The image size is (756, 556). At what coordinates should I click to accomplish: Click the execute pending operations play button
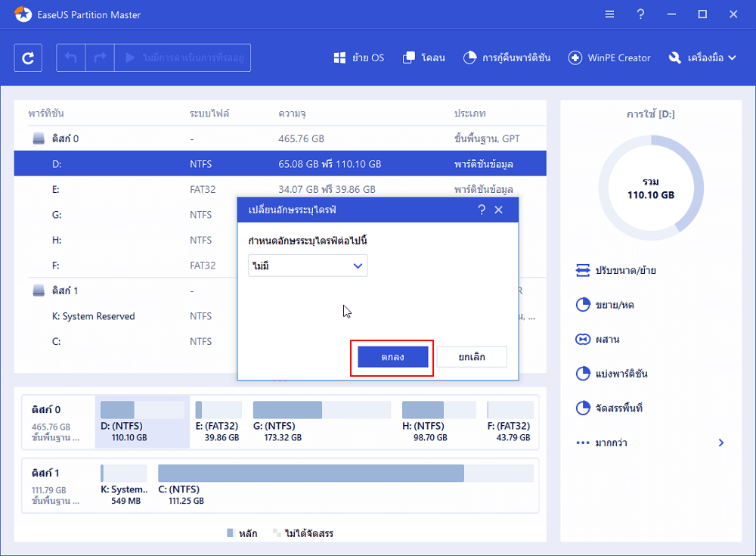183,58
